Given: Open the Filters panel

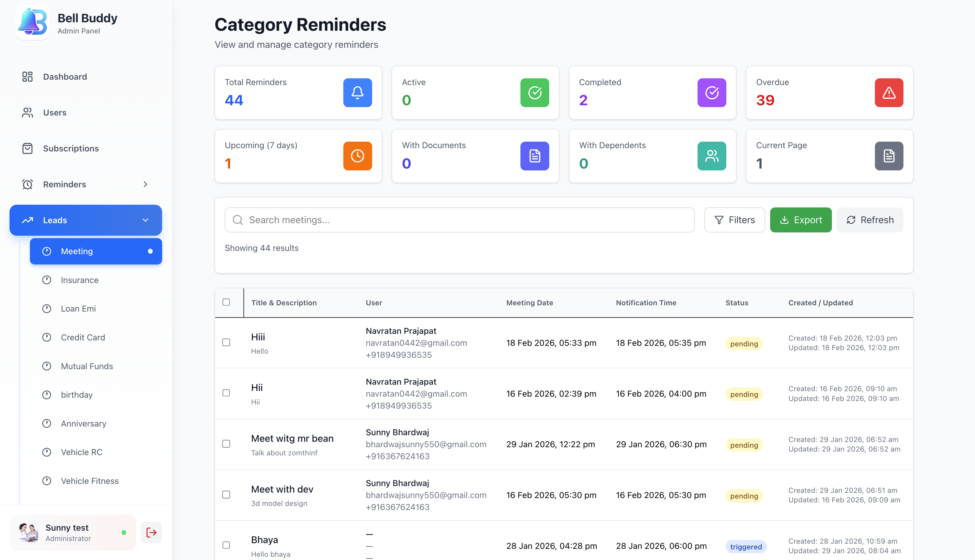Looking at the screenshot, I should [x=734, y=220].
